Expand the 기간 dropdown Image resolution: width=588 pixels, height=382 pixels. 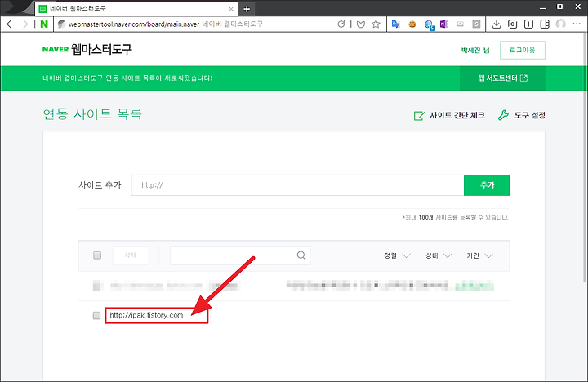pyautogui.click(x=479, y=255)
